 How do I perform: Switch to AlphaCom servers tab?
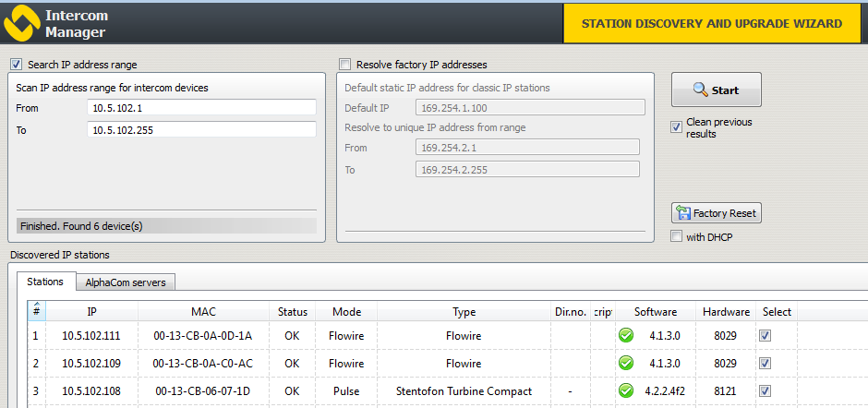tap(125, 282)
